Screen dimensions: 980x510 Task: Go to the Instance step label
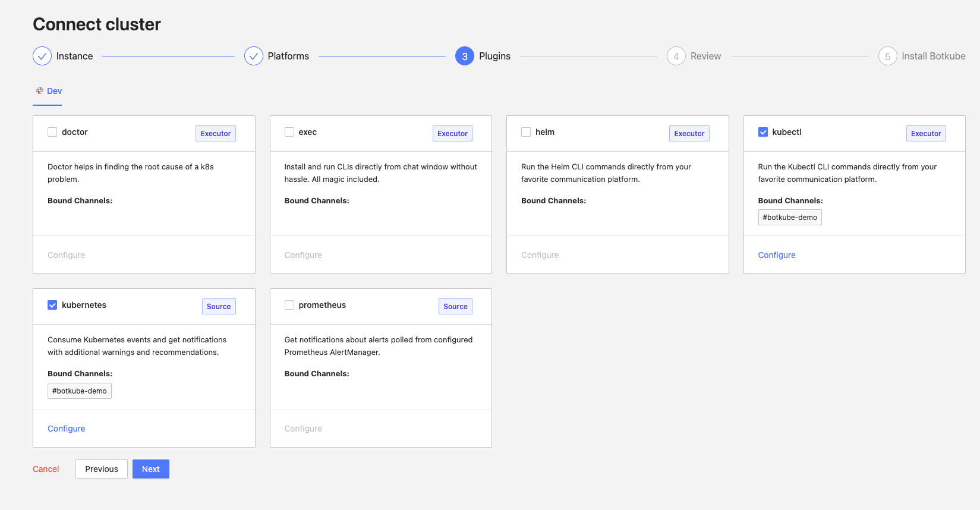tap(74, 56)
